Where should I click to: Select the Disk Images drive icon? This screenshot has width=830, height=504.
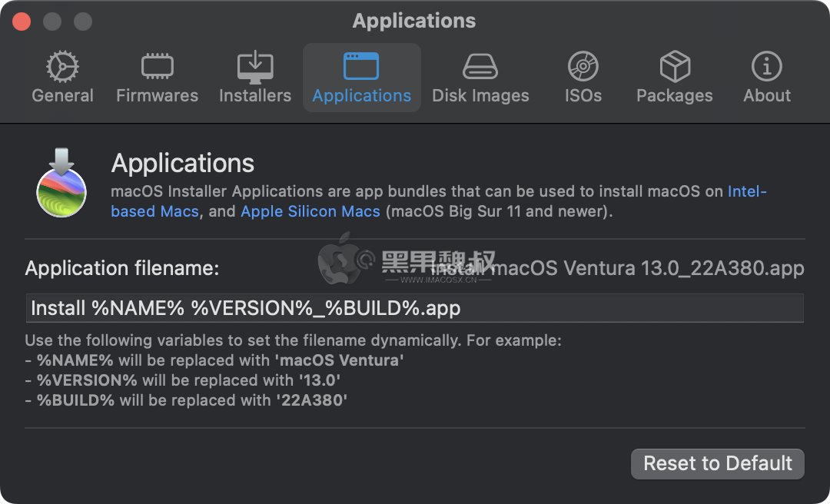(480, 66)
